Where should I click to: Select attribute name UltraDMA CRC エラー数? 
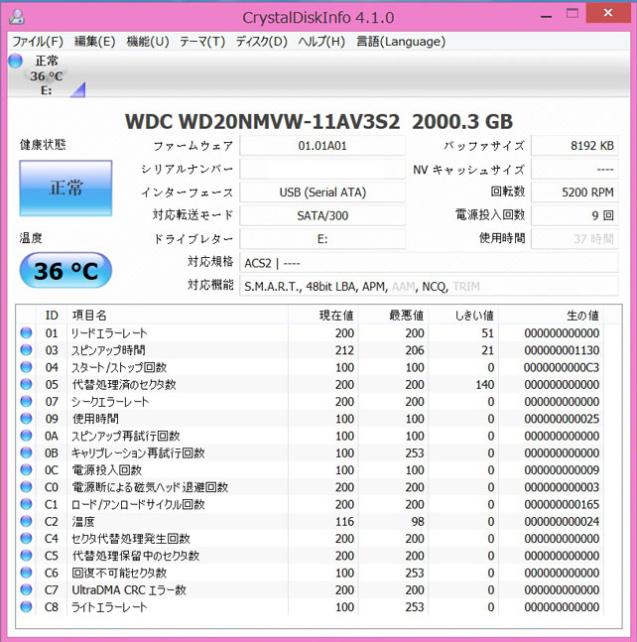(129, 590)
